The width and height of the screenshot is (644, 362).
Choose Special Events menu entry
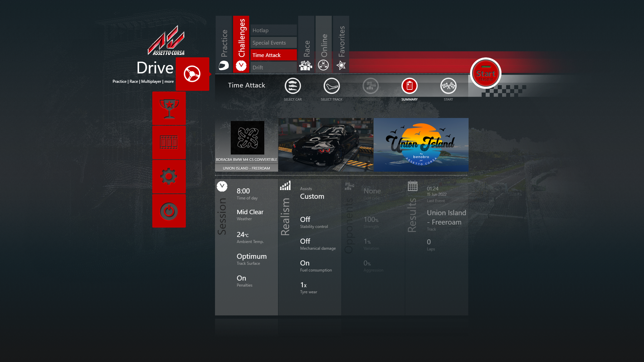pyautogui.click(x=273, y=43)
